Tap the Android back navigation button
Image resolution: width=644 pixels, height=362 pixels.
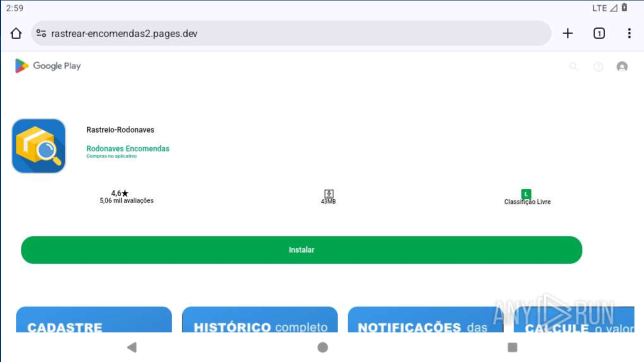pos(132,347)
